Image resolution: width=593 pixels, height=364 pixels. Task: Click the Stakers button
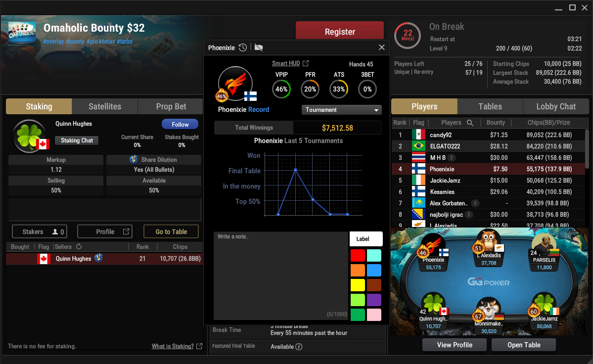40,232
